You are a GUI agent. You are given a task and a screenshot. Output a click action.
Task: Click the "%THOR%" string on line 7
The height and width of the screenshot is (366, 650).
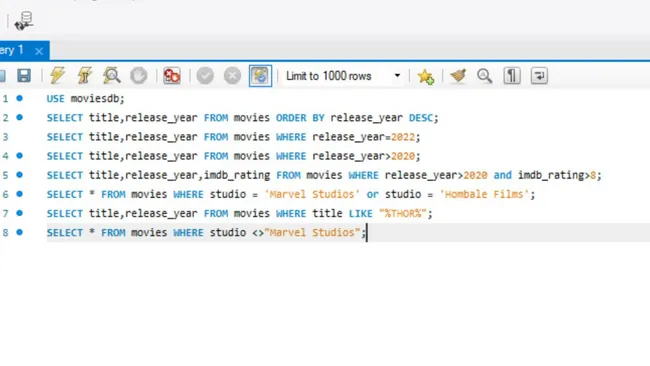tap(403, 213)
